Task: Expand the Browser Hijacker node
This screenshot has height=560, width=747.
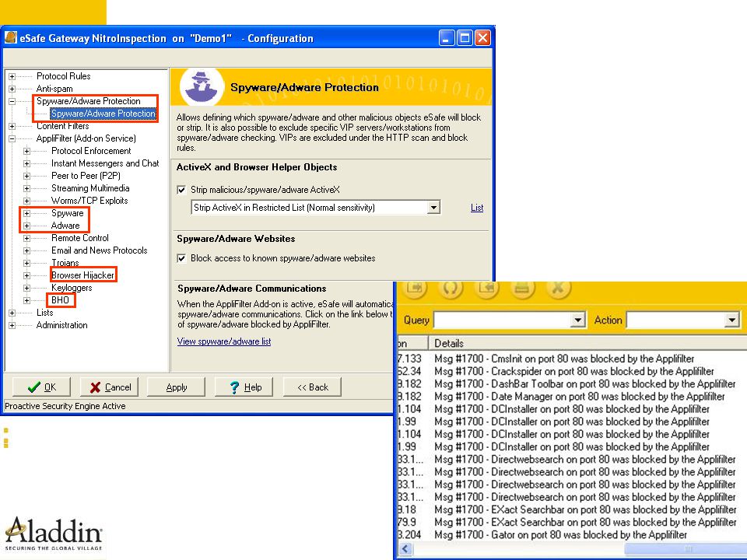Action: 26,275
